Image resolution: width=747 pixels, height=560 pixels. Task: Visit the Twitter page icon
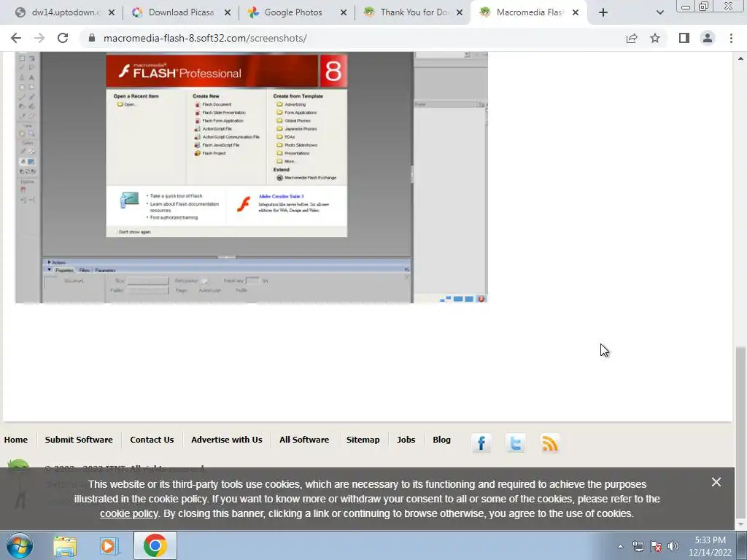516,443
